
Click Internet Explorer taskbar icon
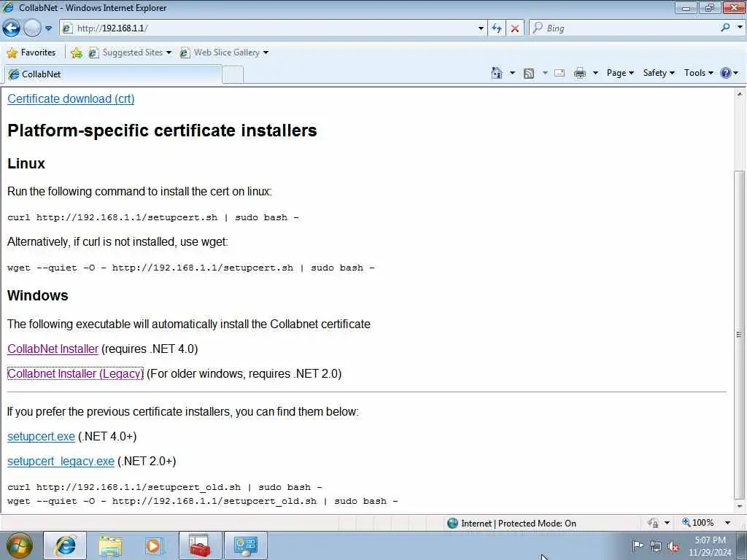tap(65, 545)
